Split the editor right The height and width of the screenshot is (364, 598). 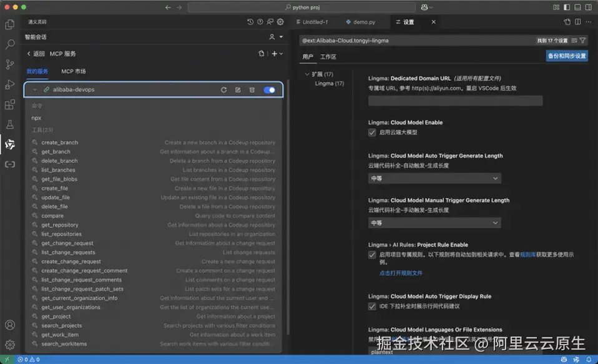click(x=578, y=22)
